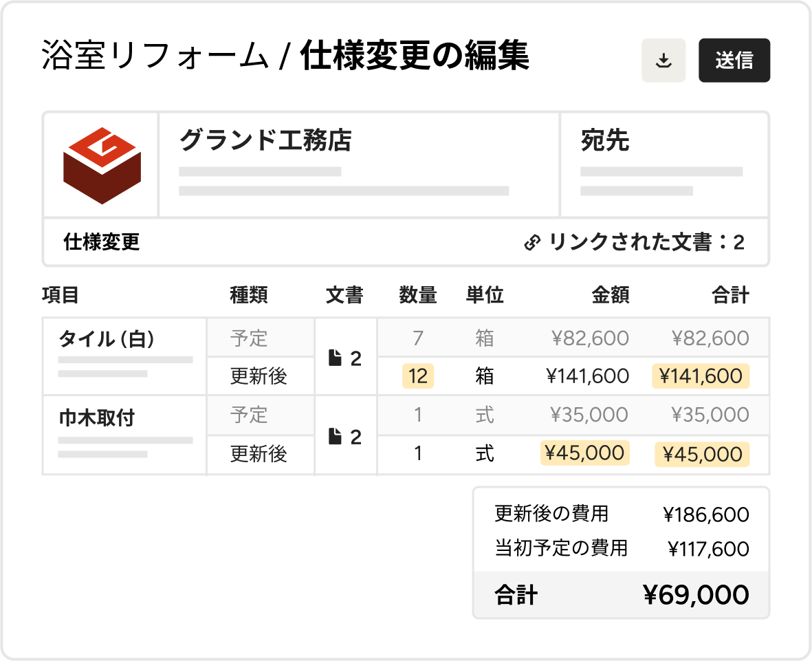Click the download icon button
812x661 pixels.
pyautogui.click(x=663, y=61)
